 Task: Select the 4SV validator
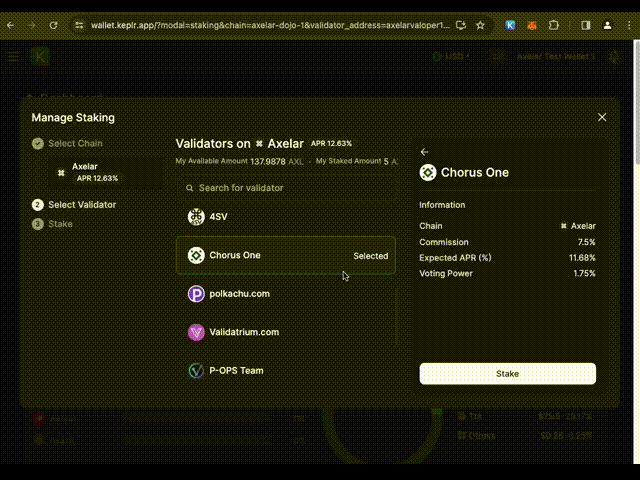(286, 217)
